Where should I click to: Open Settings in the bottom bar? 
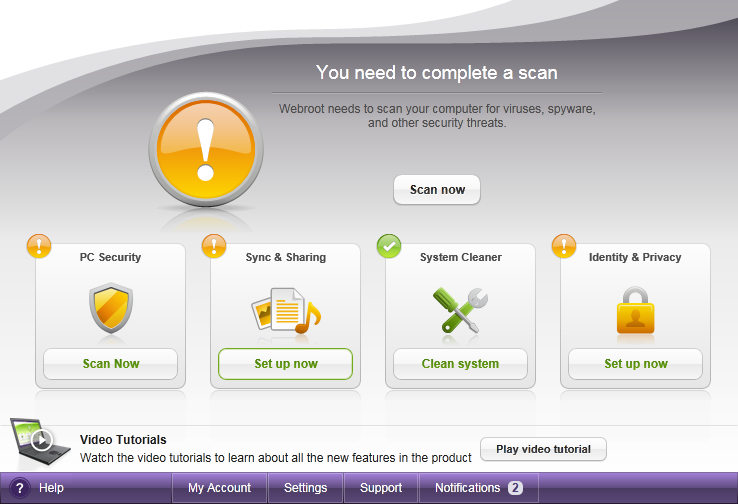[305, 488]
